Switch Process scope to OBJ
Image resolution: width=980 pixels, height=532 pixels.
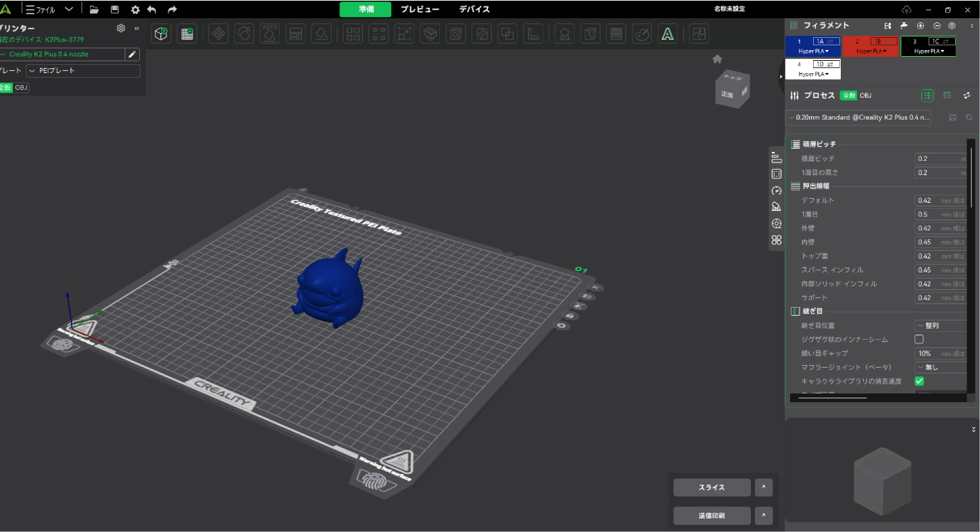[x=866, y=96]
